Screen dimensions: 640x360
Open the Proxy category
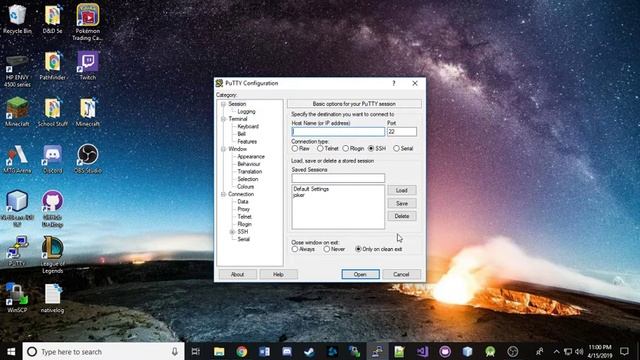tap(243, 209)
